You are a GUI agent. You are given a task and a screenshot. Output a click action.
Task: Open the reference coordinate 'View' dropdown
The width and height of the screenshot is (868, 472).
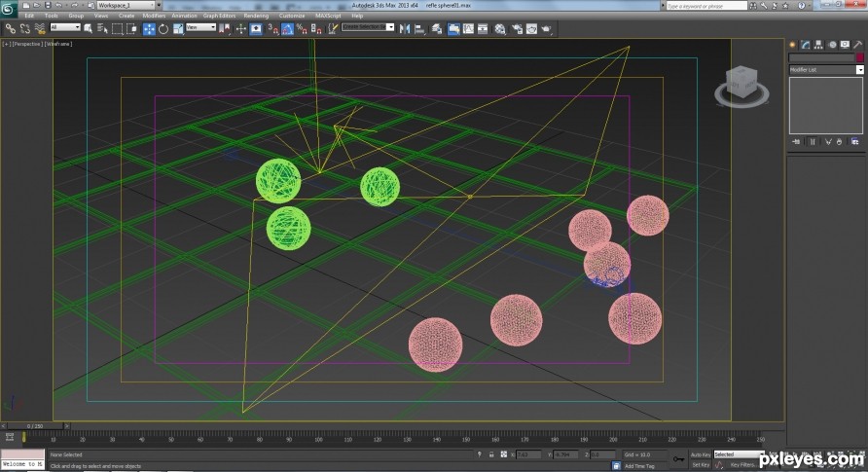coord(200,27)
